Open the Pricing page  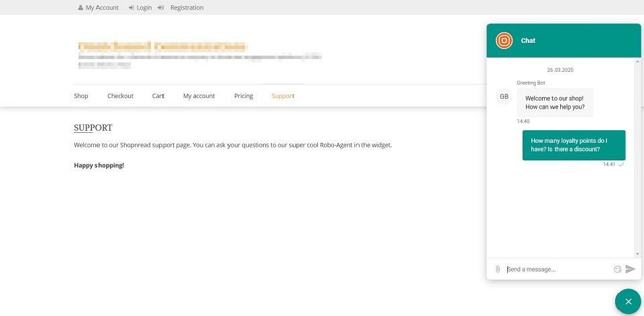pyautogui.click(x=244, y=96)
